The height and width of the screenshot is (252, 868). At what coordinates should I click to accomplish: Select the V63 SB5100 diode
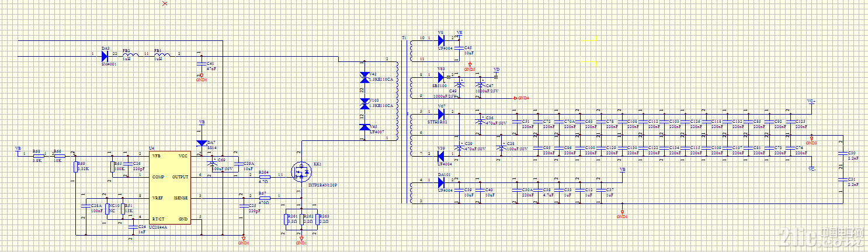(441, 77)
